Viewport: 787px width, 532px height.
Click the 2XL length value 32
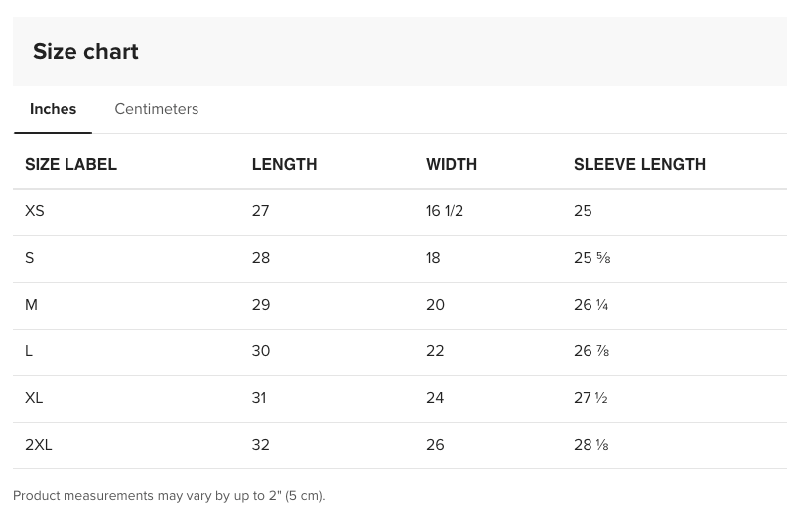click(261, 445)
